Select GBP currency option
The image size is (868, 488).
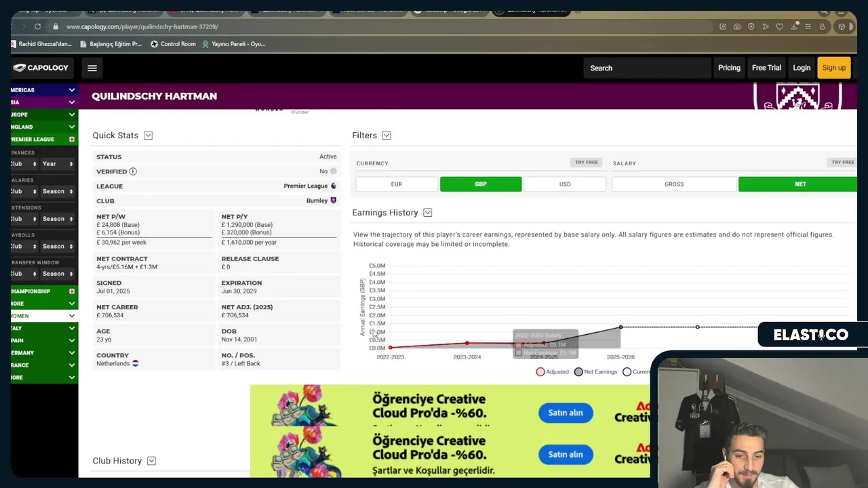pos(481,184)
